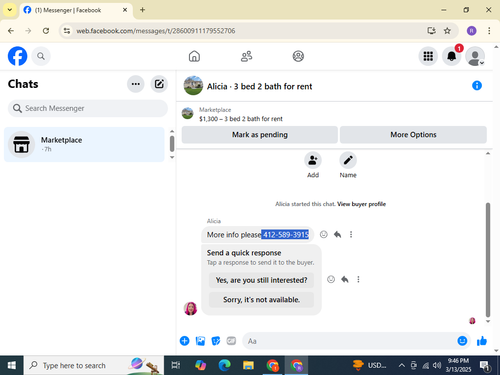This screenshot has height=375, width=500.
Task: Open the volume control in tray
Action: click(437, 365)
